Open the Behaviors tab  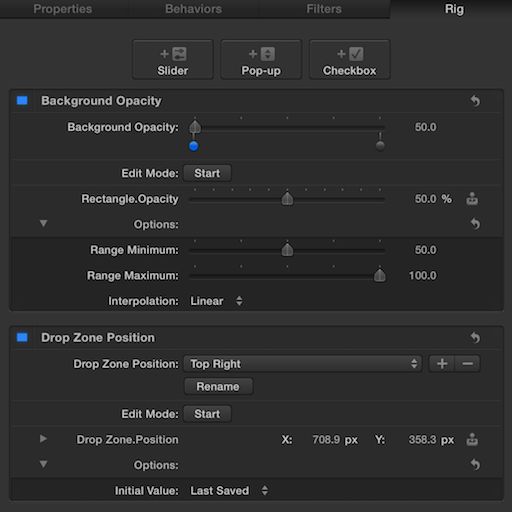click(x=193, y=9)
